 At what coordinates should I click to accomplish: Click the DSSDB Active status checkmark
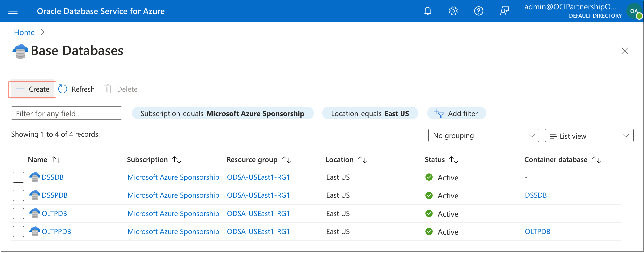[429, 177]
